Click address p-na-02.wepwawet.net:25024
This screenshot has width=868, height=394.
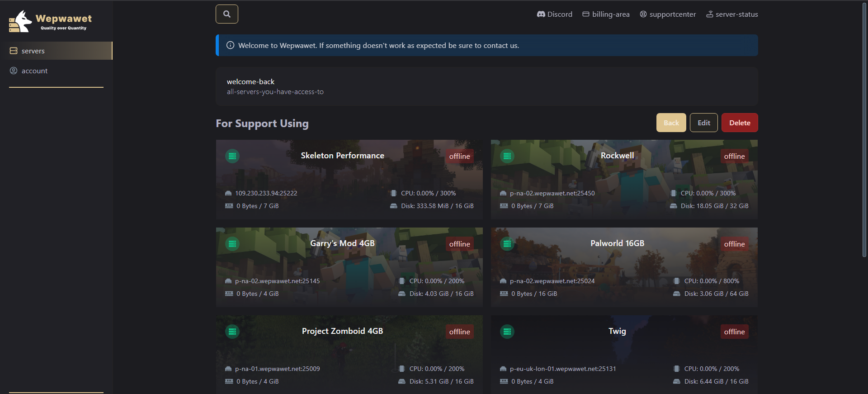[x=552, y=281]
